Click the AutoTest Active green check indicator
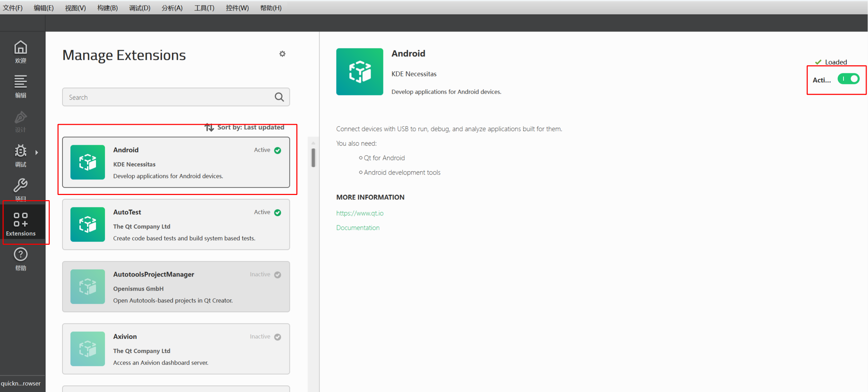 click(277, 213)
